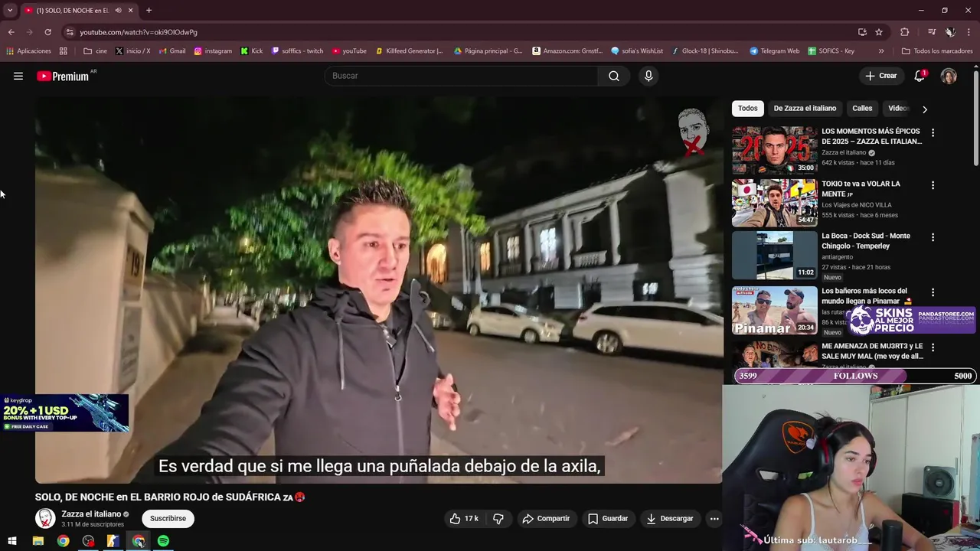Open browser extensions puzzle icon

pyautogui.click(x=905, y=32)
